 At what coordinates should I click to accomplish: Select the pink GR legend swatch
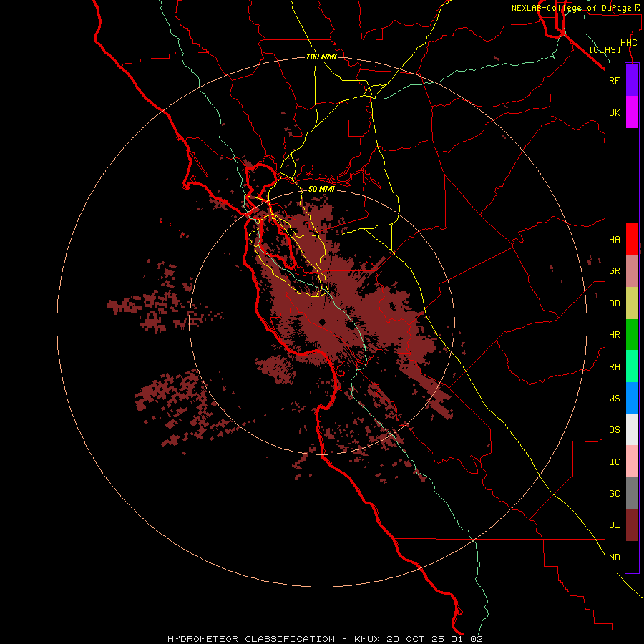coord(632,271)
